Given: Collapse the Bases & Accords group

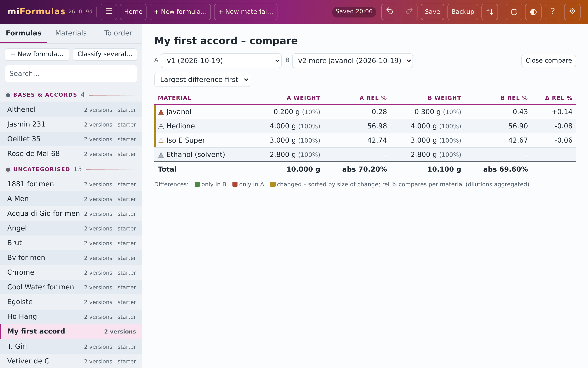Looking at the screenshot, I should click(8, 95).
